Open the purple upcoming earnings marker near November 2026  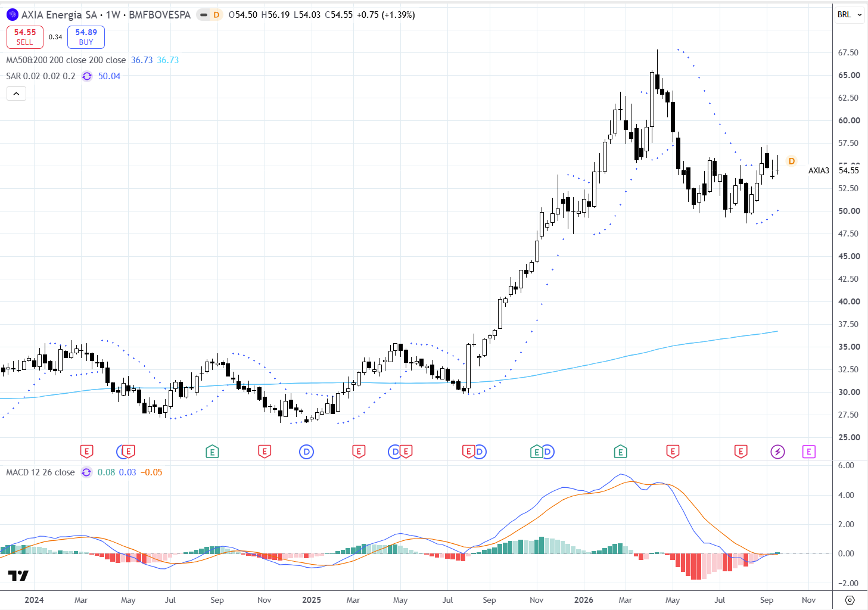808,452
